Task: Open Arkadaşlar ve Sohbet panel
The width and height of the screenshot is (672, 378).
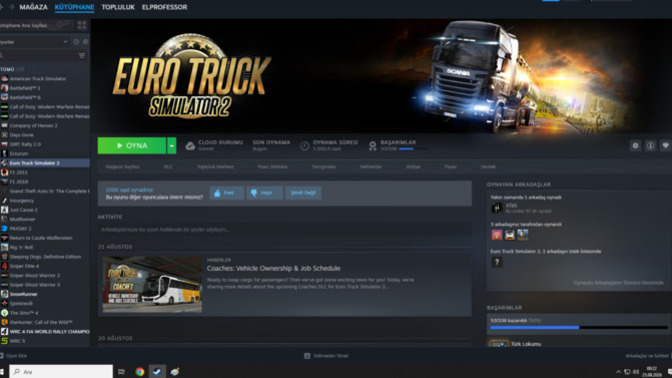Action: (x=647, y=356)
